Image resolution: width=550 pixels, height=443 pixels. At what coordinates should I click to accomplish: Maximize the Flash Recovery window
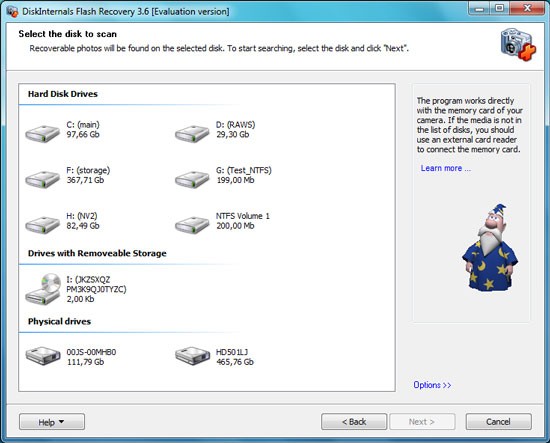tap(500, 8)
